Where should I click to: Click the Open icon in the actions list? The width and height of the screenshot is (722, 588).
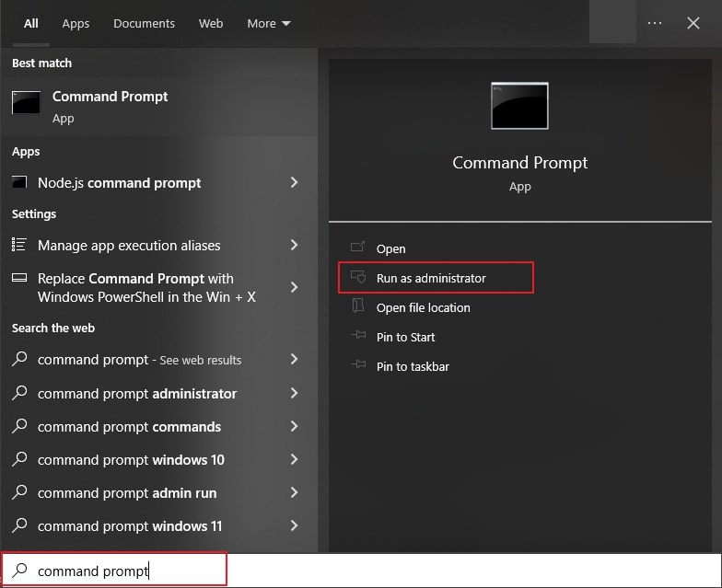358,248
